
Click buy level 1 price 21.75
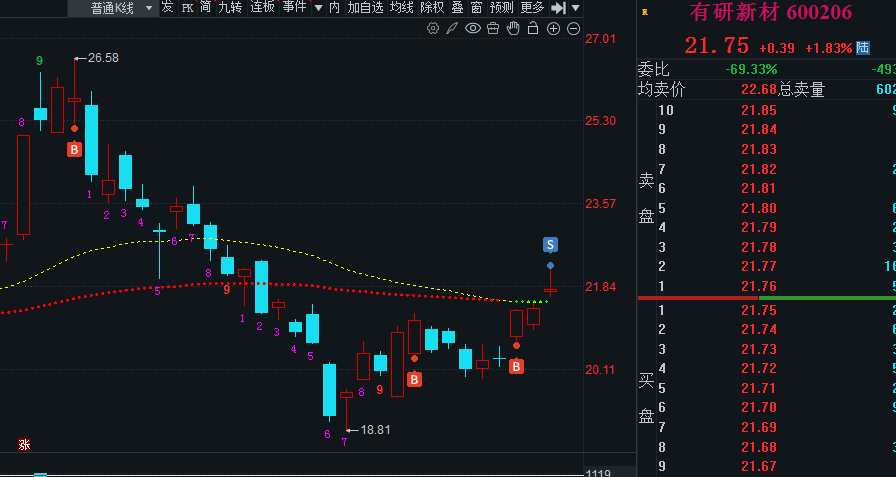coord(759,310)
